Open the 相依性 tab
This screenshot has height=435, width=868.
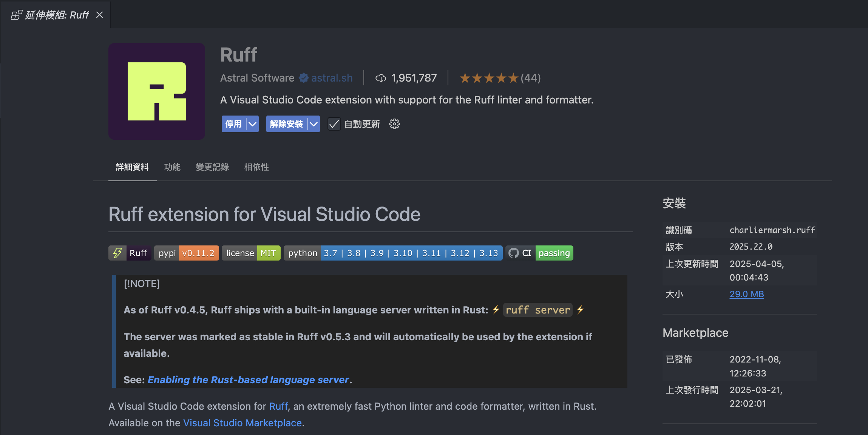256,167
